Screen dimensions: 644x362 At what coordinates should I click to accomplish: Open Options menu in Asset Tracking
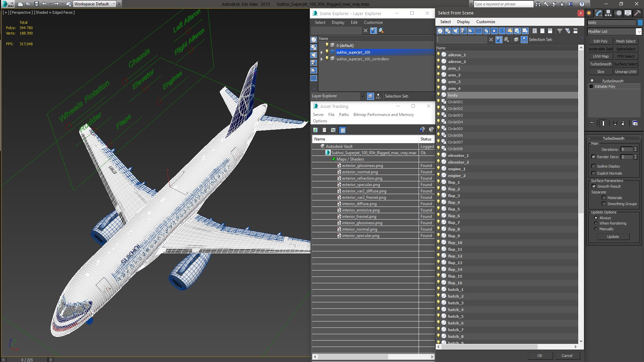320,121
